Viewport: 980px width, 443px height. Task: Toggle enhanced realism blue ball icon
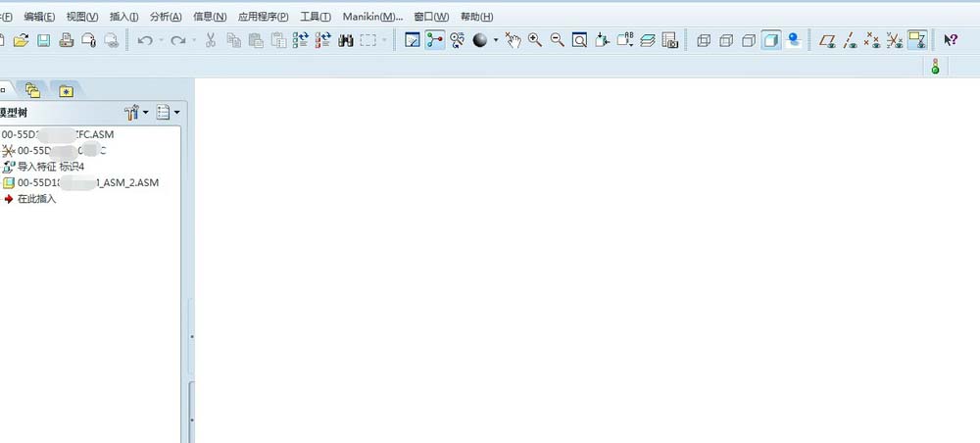(x=794, y=40)
